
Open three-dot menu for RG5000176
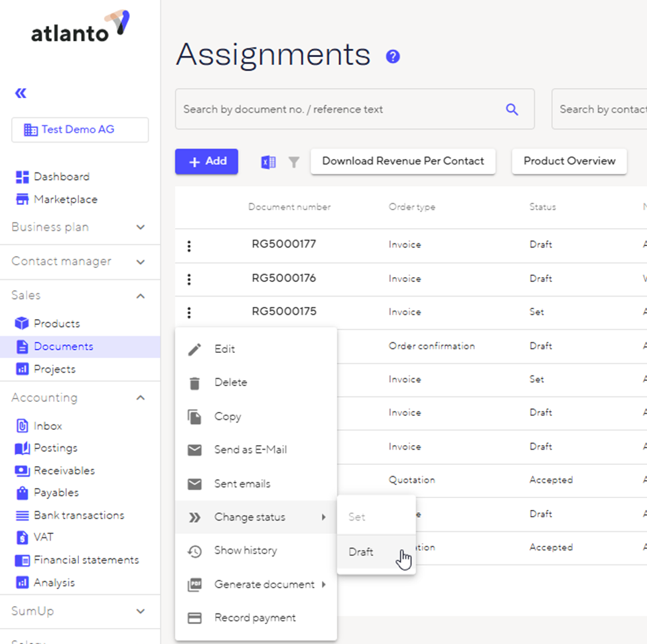pos(189,279)
